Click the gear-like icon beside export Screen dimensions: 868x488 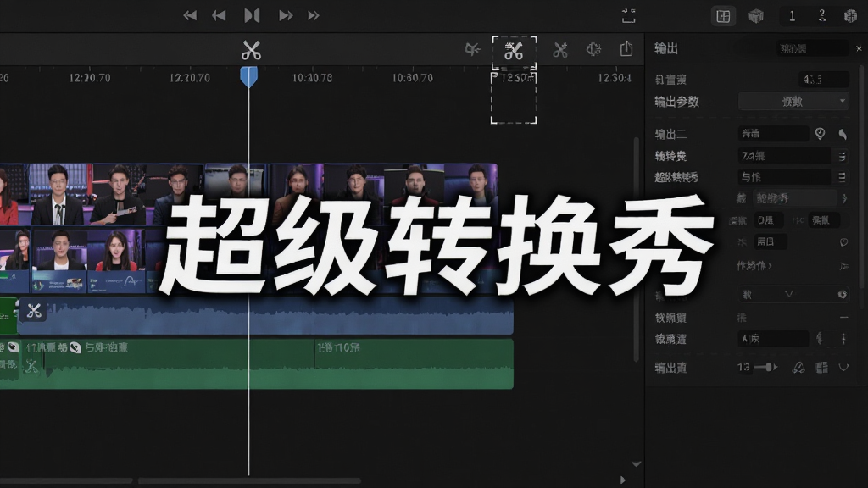(593, 49)
